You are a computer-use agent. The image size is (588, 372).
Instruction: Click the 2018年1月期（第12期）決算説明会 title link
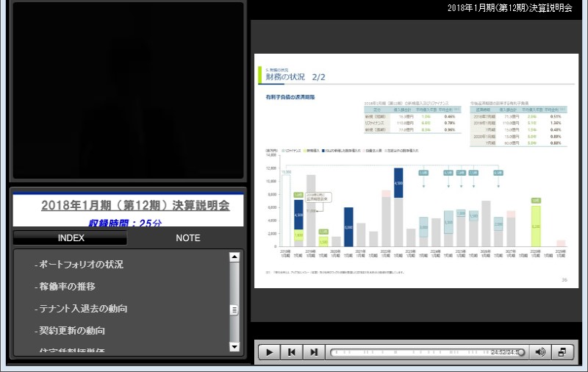tap(135, 205)
